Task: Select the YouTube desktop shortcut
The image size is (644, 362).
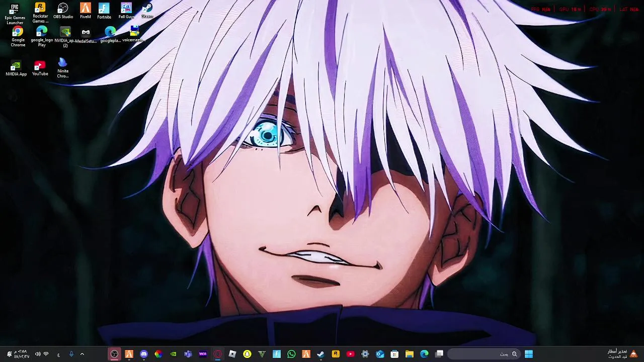Action: pyautogui.click(x=40, y=69)
